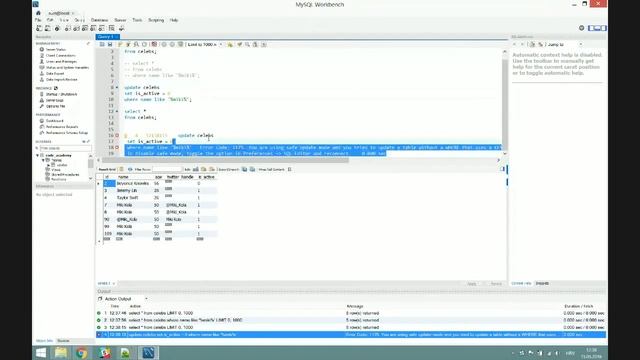Open a script file in the query editor
640x360 pixels.
[102, 44]
